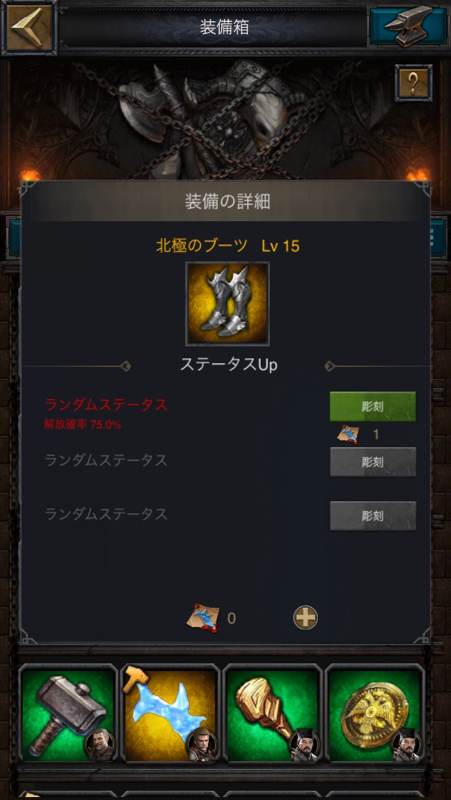Select the iron hammer equipment item
Image resolution: width=451 pixels, height=800 pixels.
click(x=68, y=713)
